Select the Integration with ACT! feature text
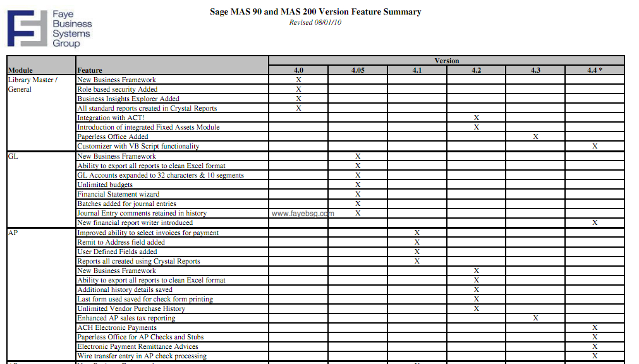 pos(111,118)
